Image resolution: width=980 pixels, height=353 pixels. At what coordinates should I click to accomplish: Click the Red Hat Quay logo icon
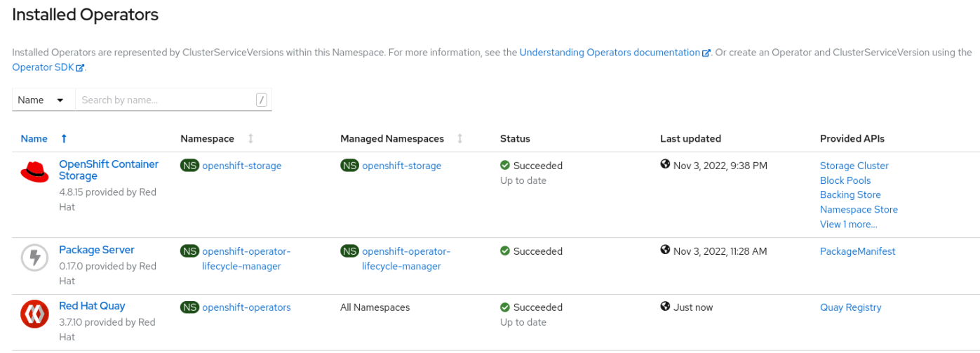[x=34, y=314]
